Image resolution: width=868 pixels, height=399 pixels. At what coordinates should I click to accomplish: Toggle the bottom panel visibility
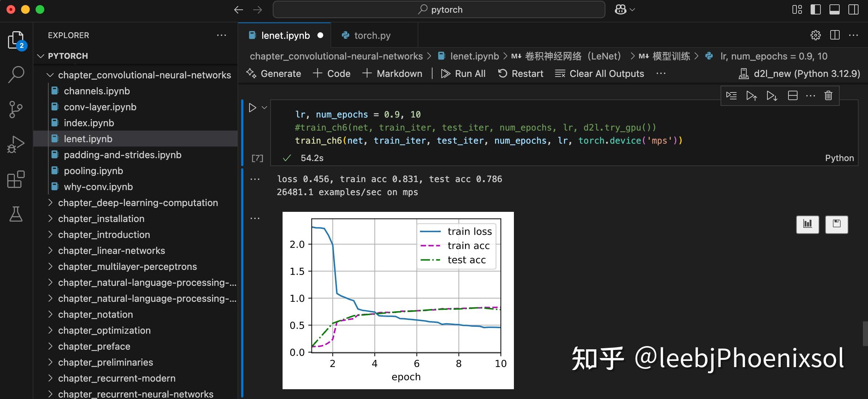click(x=834, y=9)
